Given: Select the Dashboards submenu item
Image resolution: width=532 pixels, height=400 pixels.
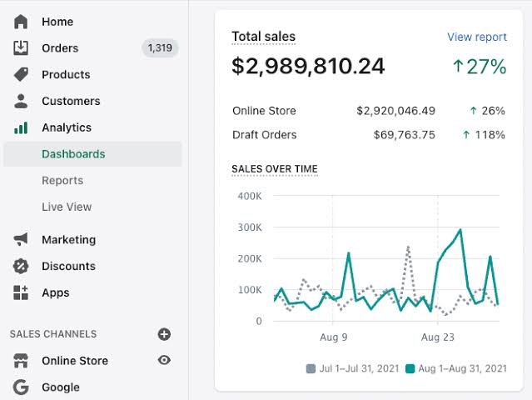Looking at the screenshot, I should point(92,154).
